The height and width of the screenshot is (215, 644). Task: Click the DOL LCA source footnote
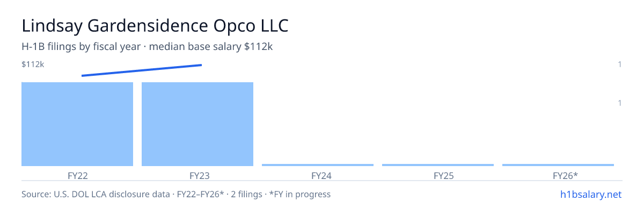click(x=176, y=194)
